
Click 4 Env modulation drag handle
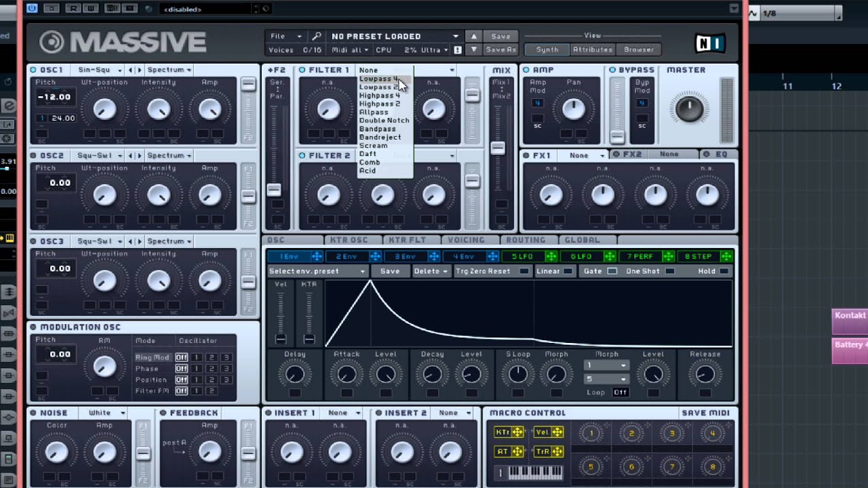(492, 256)
